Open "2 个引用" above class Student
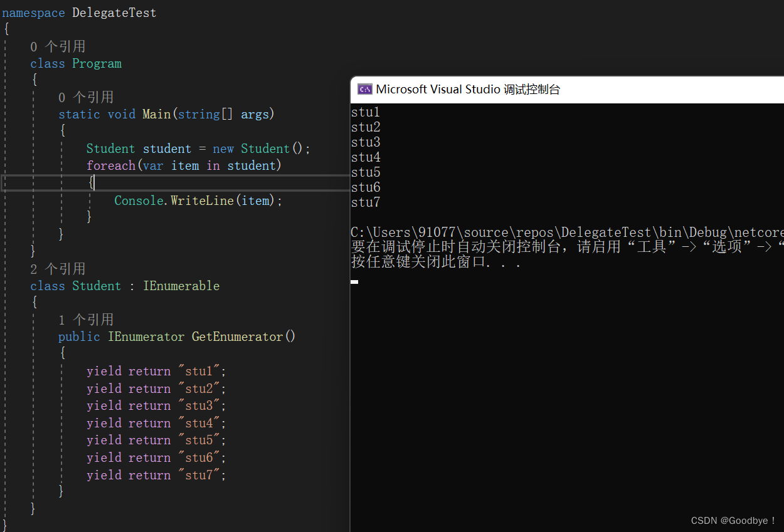This screenshot has width=784, height=532. point(58,268)
